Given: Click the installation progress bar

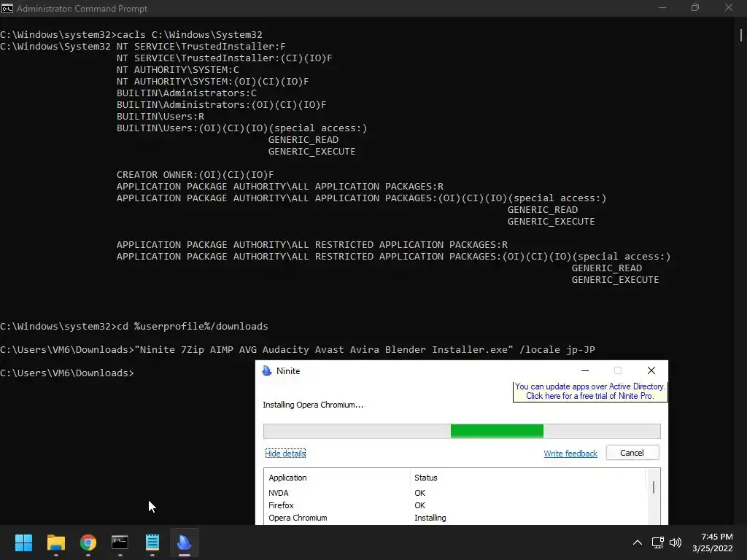Looking at the screenshot, I should [462, 431].
